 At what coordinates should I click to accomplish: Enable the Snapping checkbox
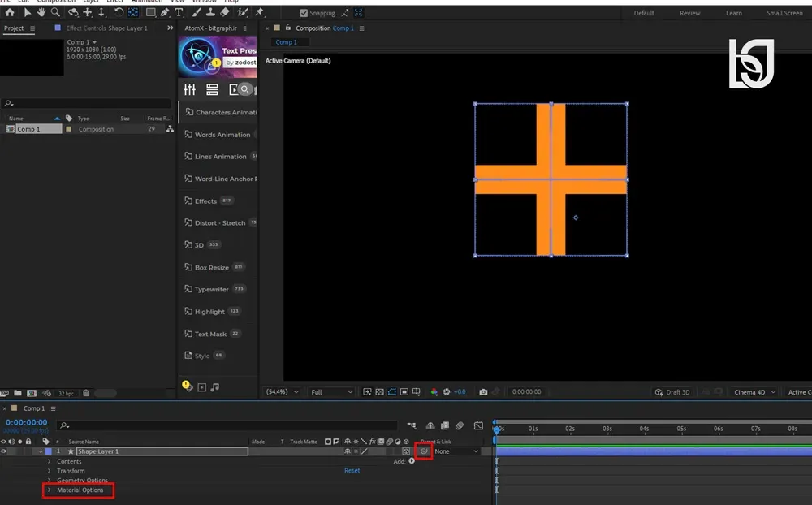point(304,13)
